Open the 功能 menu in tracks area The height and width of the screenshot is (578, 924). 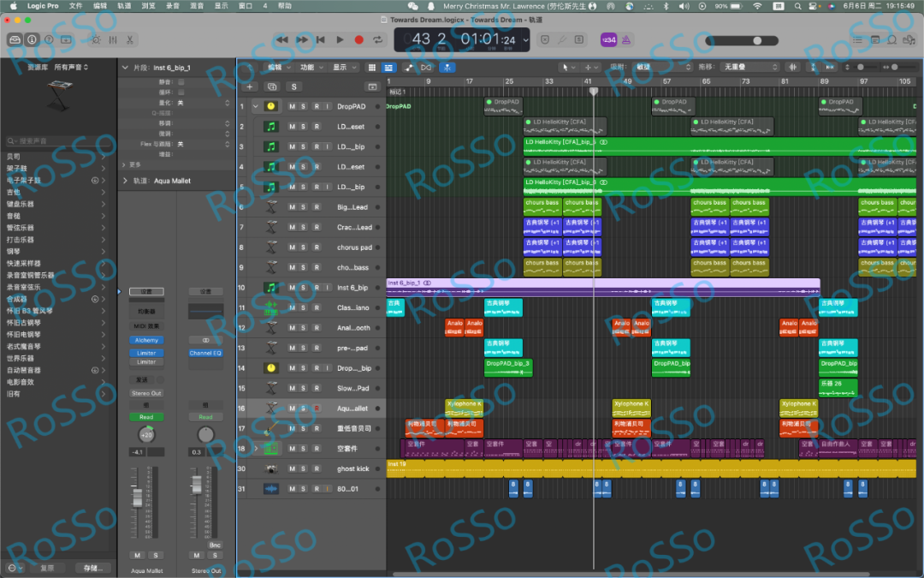click(x=311, y=68)
